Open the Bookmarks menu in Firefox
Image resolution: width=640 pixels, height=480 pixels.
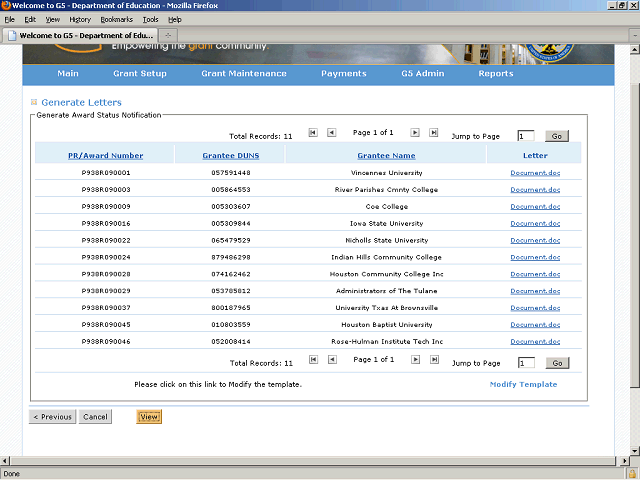[115, 19]
